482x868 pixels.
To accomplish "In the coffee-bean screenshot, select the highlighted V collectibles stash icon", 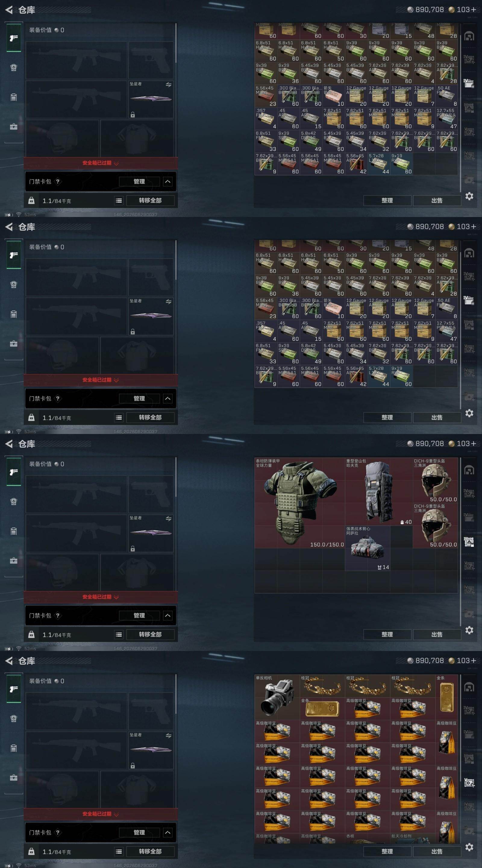I will point(469,783).
